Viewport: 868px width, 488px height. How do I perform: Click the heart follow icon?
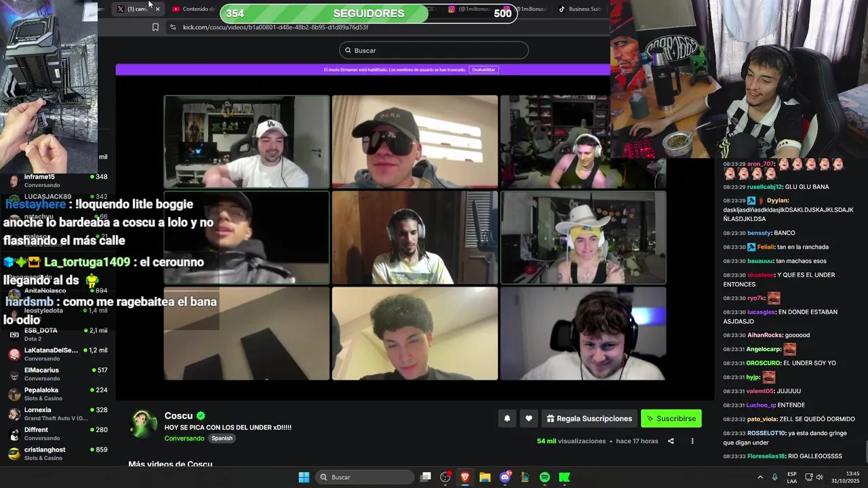point(529,419)
